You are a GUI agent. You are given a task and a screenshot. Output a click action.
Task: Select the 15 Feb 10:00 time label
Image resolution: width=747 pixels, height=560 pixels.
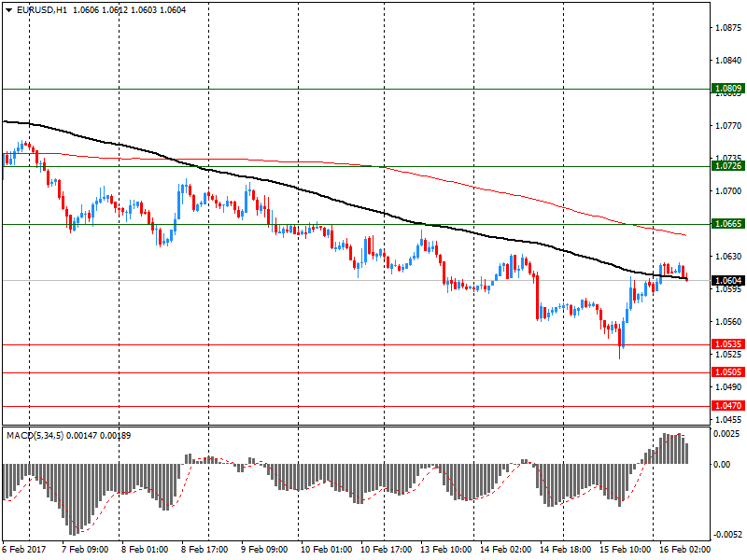[x=626, y=549]
